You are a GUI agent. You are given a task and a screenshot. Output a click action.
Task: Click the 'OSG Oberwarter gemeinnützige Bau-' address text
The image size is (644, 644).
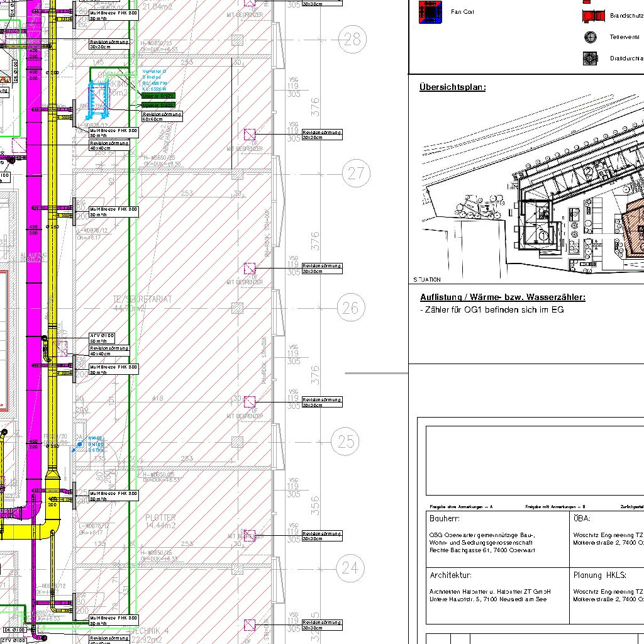tap(482, 535)
